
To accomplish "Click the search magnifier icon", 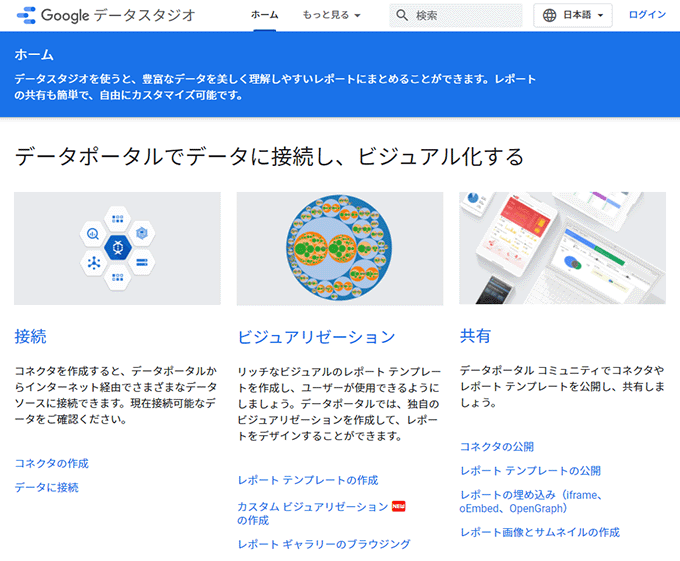I will (x=402, y=15).
